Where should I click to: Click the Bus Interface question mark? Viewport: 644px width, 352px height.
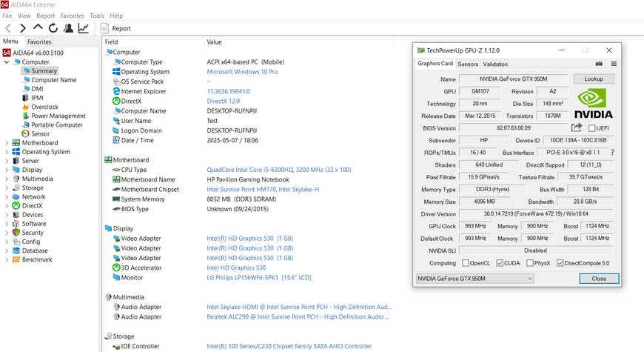pos(612,152)
